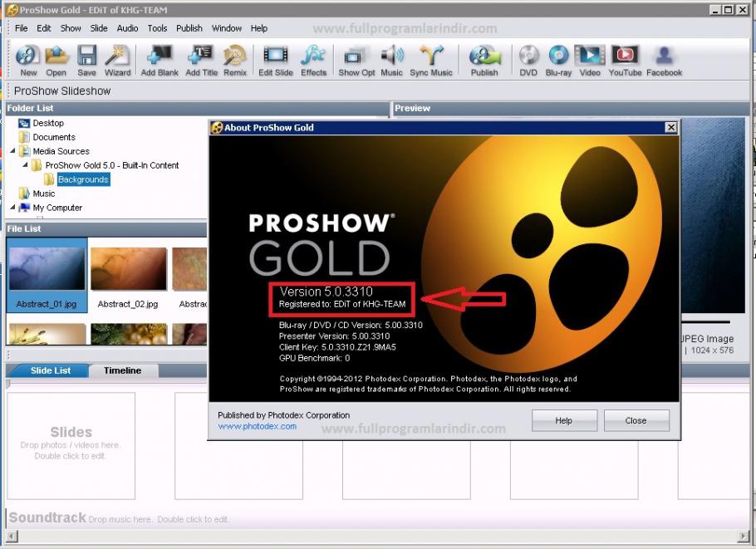Click the ProShow Slideshow title text
Screen dimensions: 756x549
click(x=62, y=91)
